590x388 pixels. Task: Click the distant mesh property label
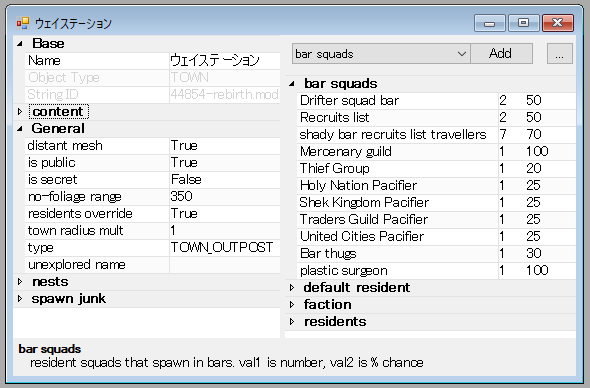click(65, 146)
